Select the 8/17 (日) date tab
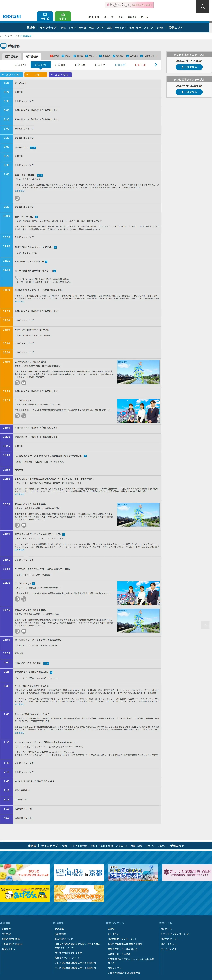 (141, 65)
